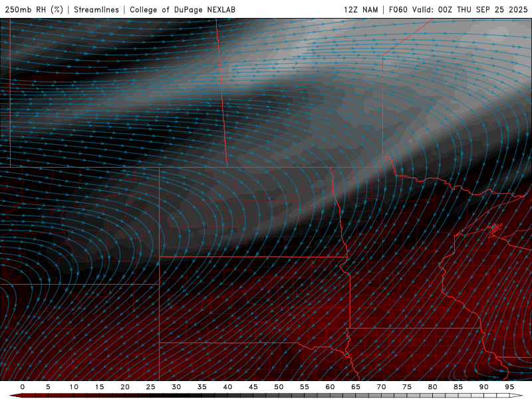Click the colorbar value labeled 95

(509, 387)
